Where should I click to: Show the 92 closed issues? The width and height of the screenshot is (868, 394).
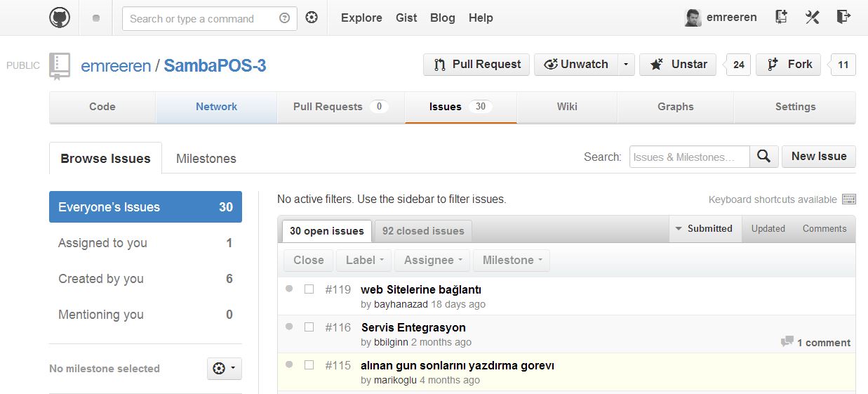pyautogui.click(x=422, y=231)
